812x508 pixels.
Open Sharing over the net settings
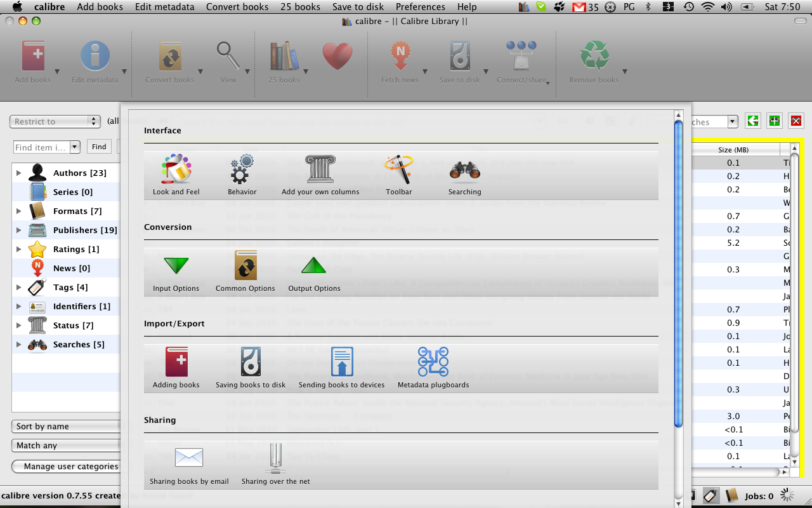pos(276,464)
